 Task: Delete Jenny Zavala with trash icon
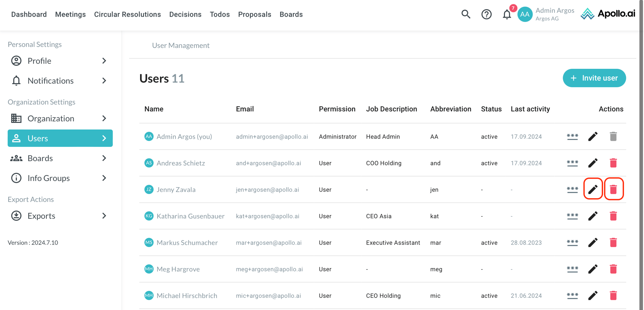[x=613, y=189]
